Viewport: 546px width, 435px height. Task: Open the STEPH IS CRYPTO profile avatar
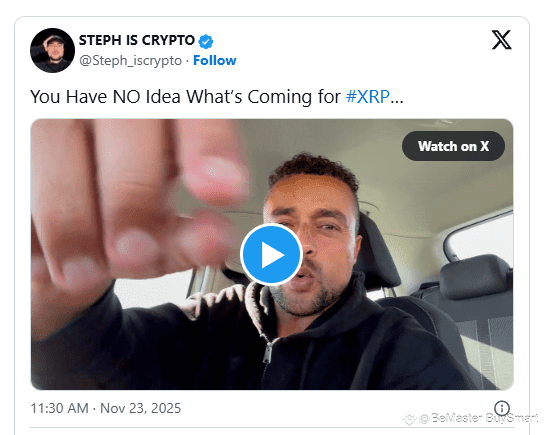[x=52, y=50]
